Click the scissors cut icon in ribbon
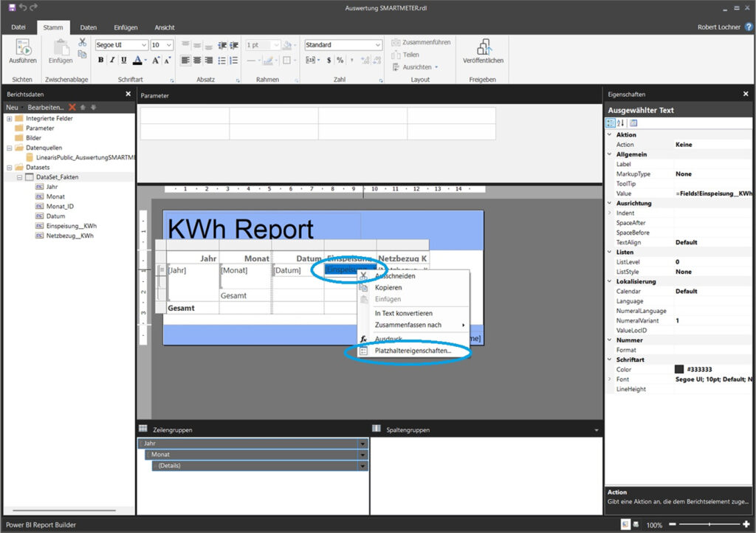 click(x=83, y=43)
